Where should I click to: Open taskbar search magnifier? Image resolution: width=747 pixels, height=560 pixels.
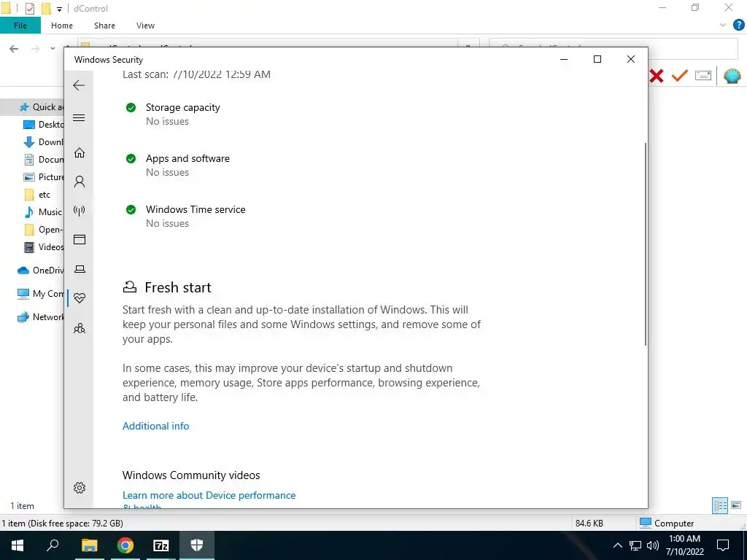click(x=53, y=545)
